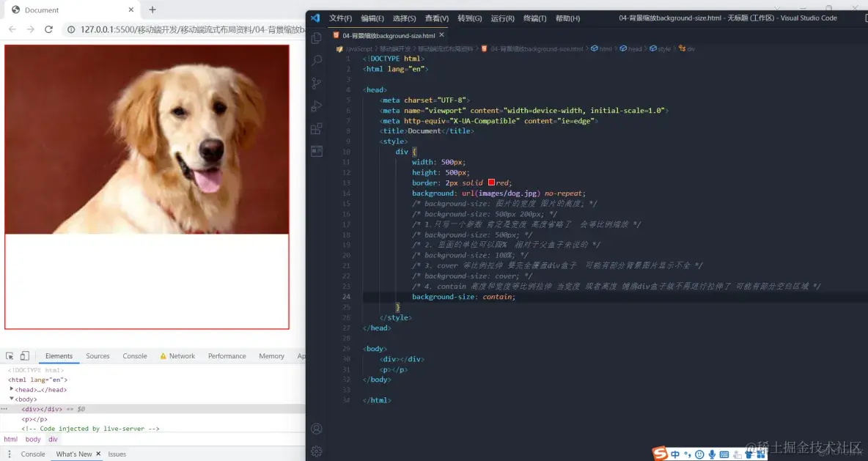The image size is (868, 461).
Task: Open the 终端(T) menu
Action: click(534, 18)
